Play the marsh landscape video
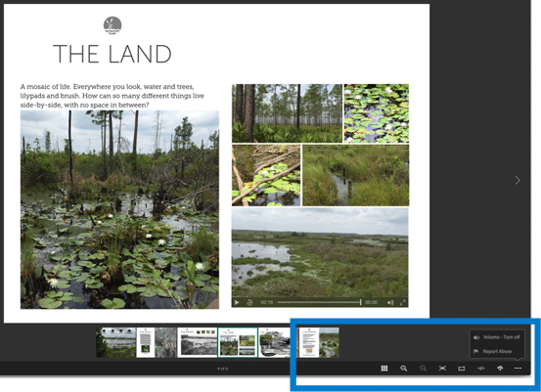 tap(237, 302)
